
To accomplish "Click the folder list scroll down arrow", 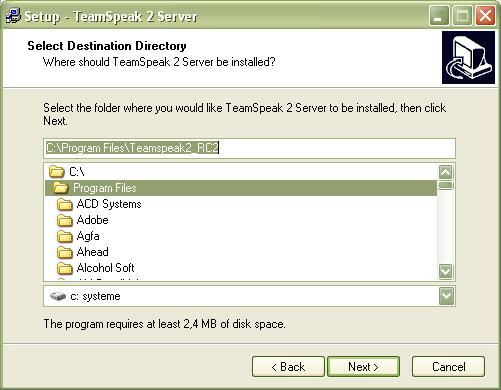I will (x=446, y=271).
